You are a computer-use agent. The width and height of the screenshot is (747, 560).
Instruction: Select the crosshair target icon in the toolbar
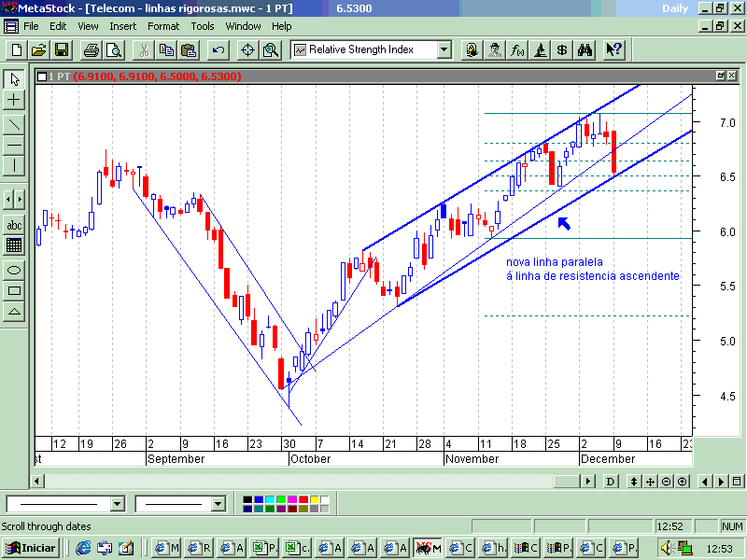click(x=247, y=50)
